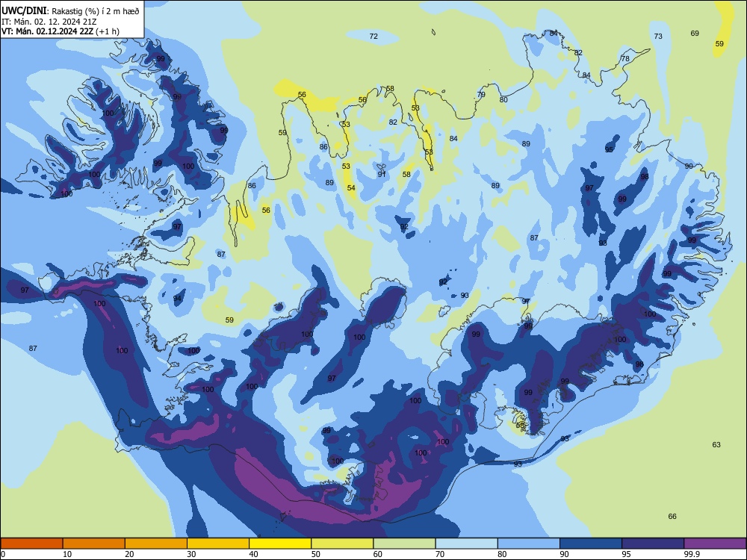Click the '78' value on the map
Viewport: 747px width, 560px height.
pos(625,58)
